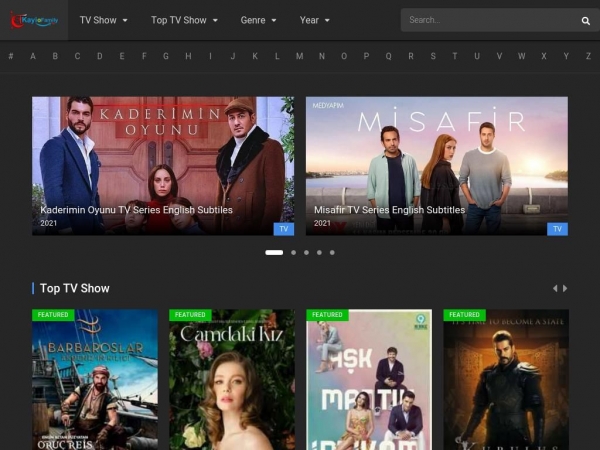Click TV badge on Kaderimin Oyunu banner
This screenshot has width=600, height=450.
[284, 229]
